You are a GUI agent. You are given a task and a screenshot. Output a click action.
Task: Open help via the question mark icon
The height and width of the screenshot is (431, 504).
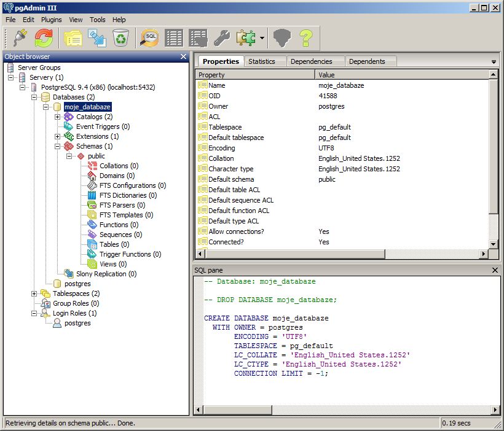306,38
